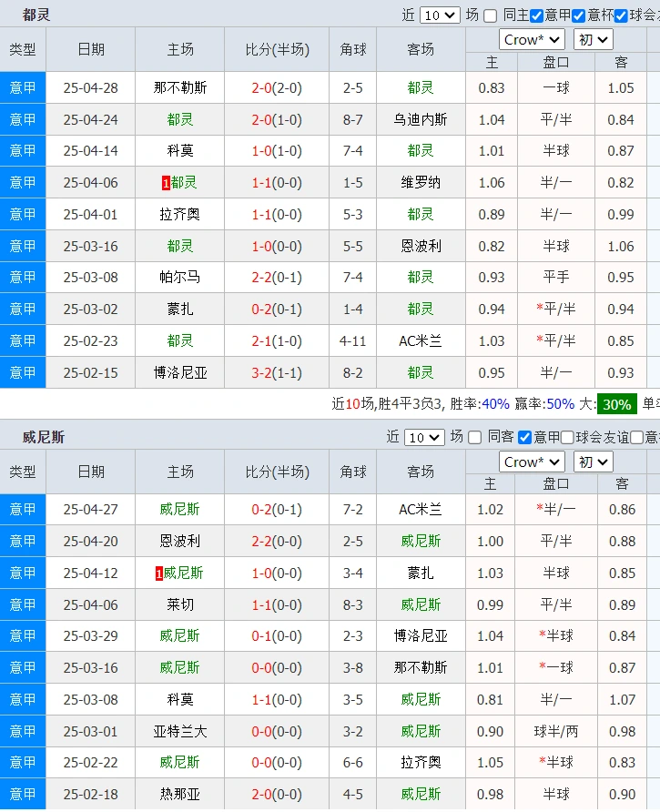Open 初 odds type dropdown in 威尼斯 table

[594, 462]
